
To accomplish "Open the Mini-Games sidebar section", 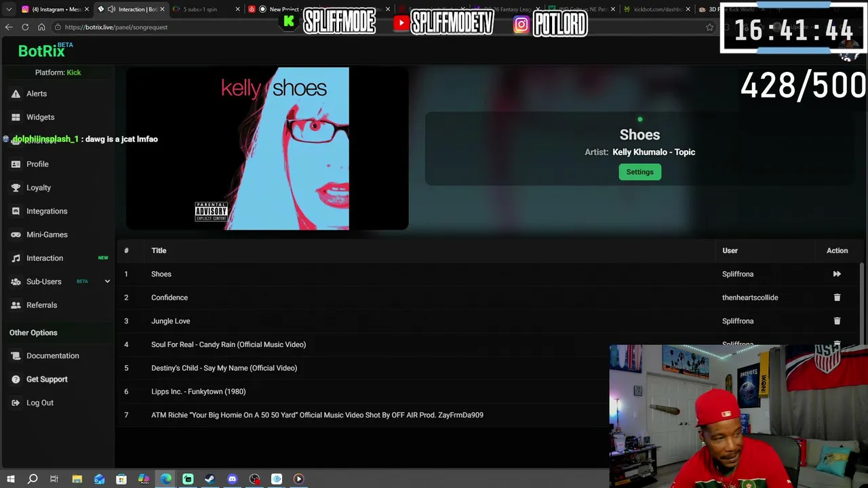I will pos(47,235).
